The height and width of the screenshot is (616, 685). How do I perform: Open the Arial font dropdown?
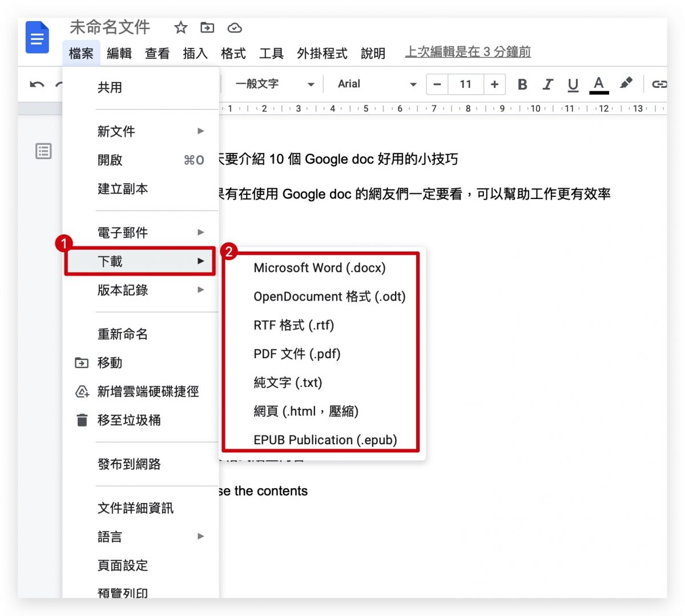[377, 84]
